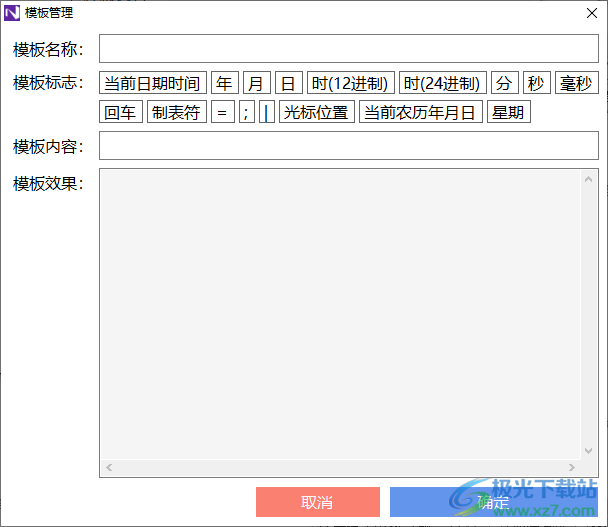
Task: Insert the 毫秒 millisecond tag
Action: point(577,83)
